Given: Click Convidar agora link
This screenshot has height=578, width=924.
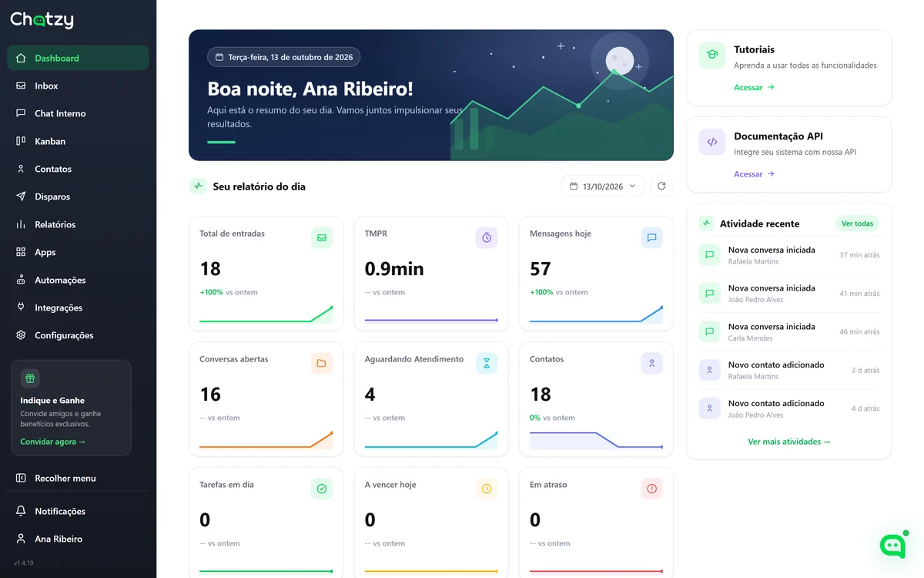Looking at the screenshot, I should click(x=53, y=442).
